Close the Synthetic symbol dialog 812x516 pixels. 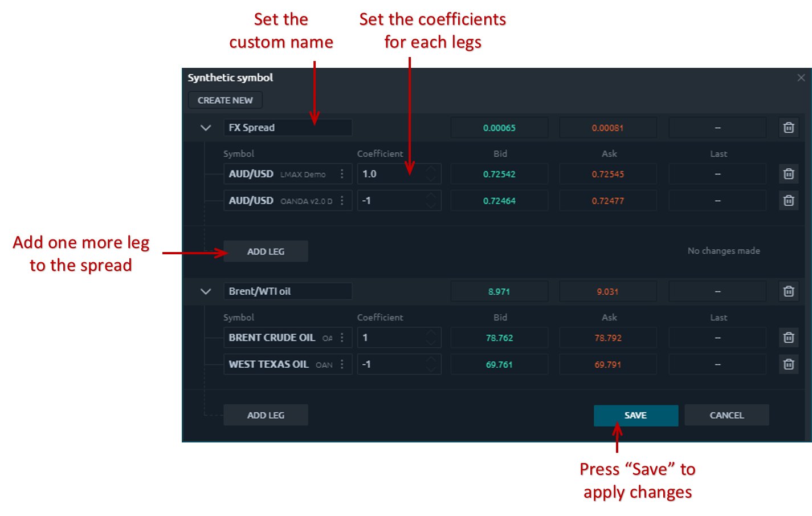point(801,78)
